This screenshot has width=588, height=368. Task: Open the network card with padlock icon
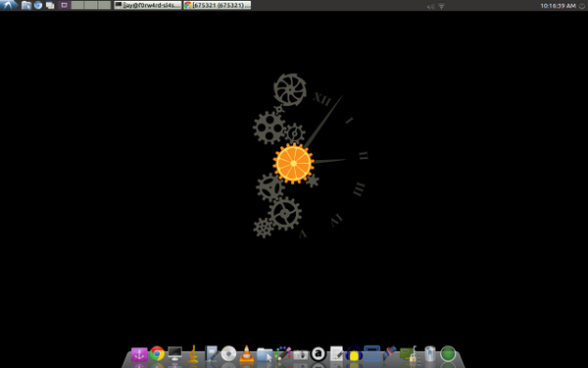point(409,354)
